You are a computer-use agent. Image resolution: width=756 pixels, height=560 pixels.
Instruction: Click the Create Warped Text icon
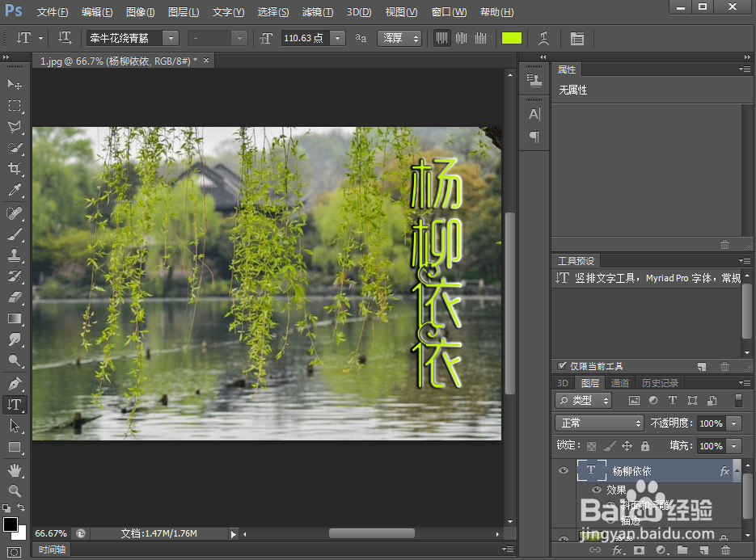point(544,38)
